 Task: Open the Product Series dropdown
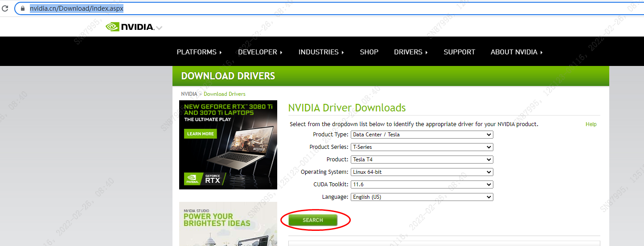point(422,147)
